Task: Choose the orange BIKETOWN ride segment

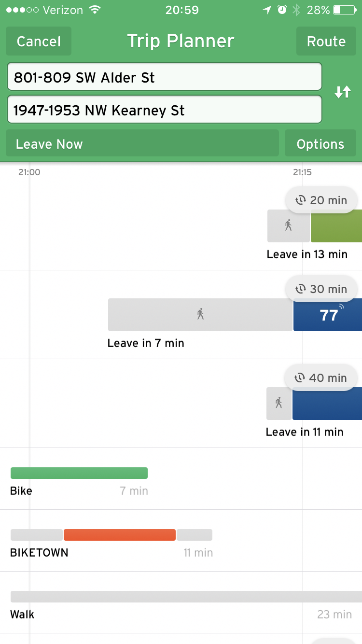Action: pos(119,535)
